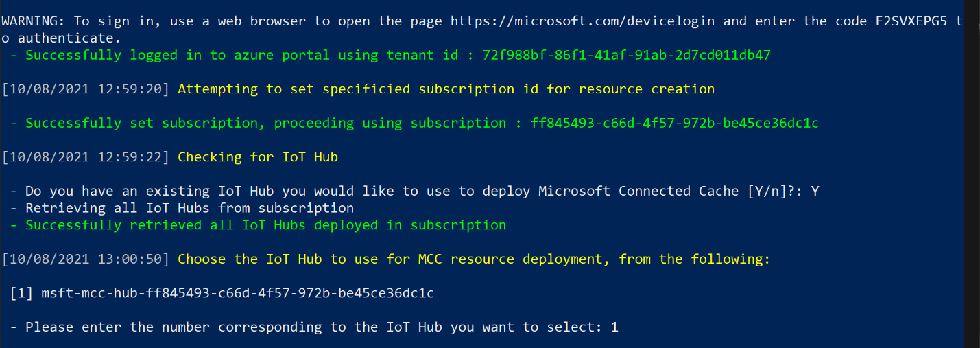Click the [1] option number
The height and width of the screenshot is (348, 980).
click(21, 293)
